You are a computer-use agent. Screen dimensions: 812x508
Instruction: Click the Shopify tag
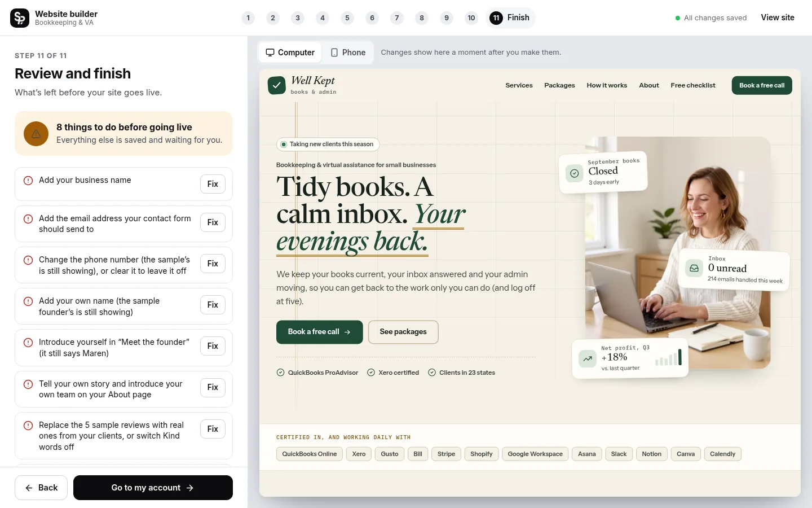(x=482, y=454)
